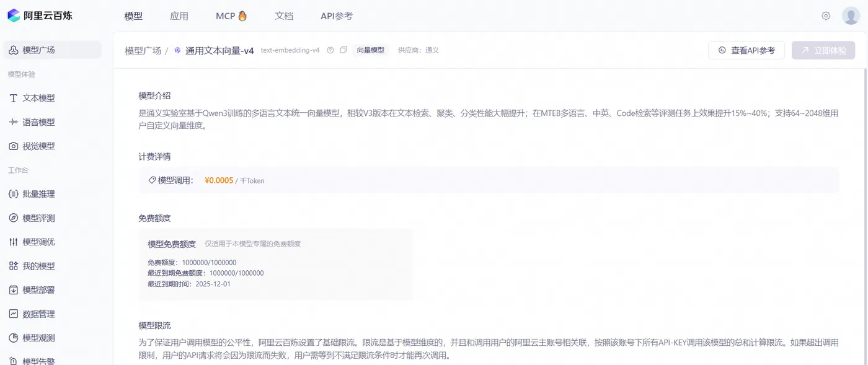
Task: Click the 模型调优 sliders icon
Action: pos(14,242)
